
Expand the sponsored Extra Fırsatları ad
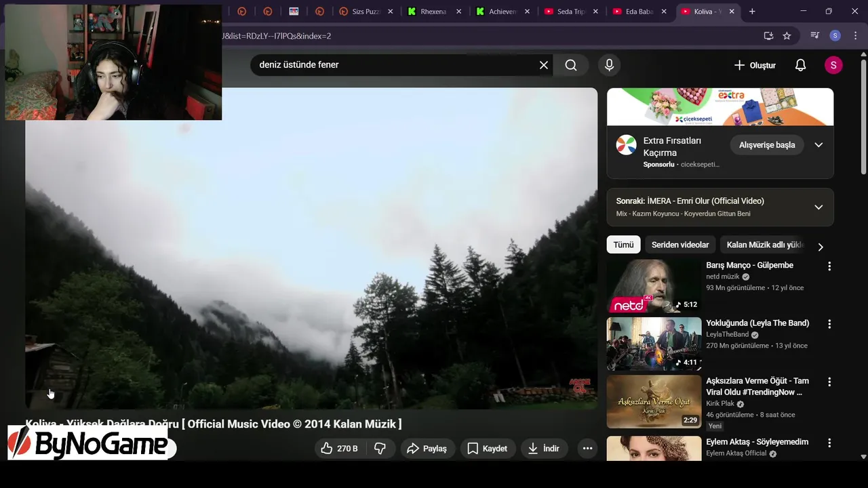pos(818,145)
